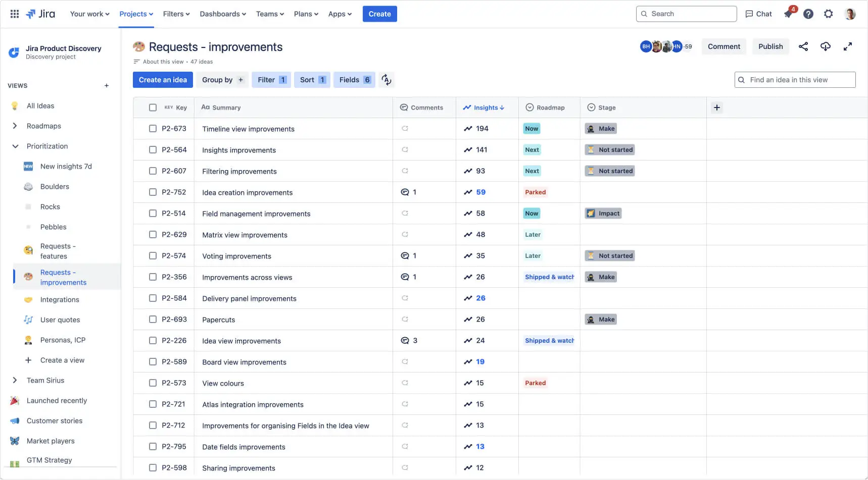Click the Boulders view icon
Image resolution: width=868 pixels, height=480 pixels.
(x=28, y=187)
